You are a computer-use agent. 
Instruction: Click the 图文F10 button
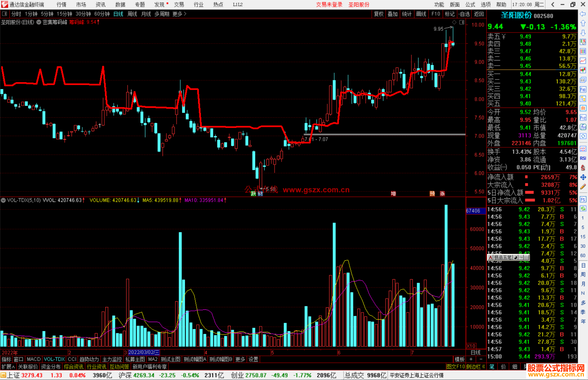click(455, 367)
